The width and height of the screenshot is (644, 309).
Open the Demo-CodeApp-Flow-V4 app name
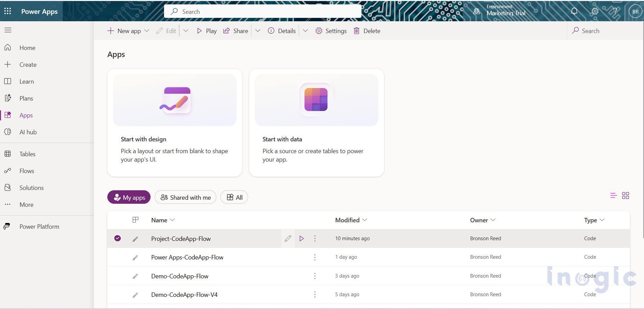pyautogui.click(x=184, y=295)
